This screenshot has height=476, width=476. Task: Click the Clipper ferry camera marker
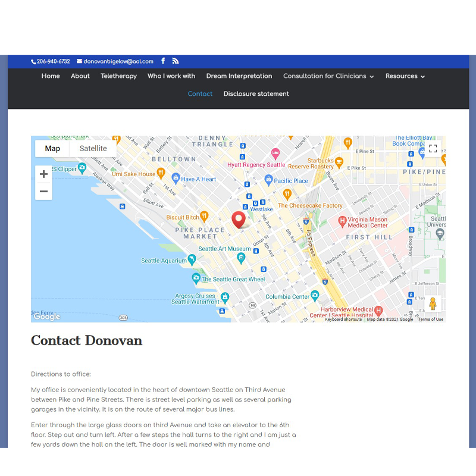(x=82, y=168)
